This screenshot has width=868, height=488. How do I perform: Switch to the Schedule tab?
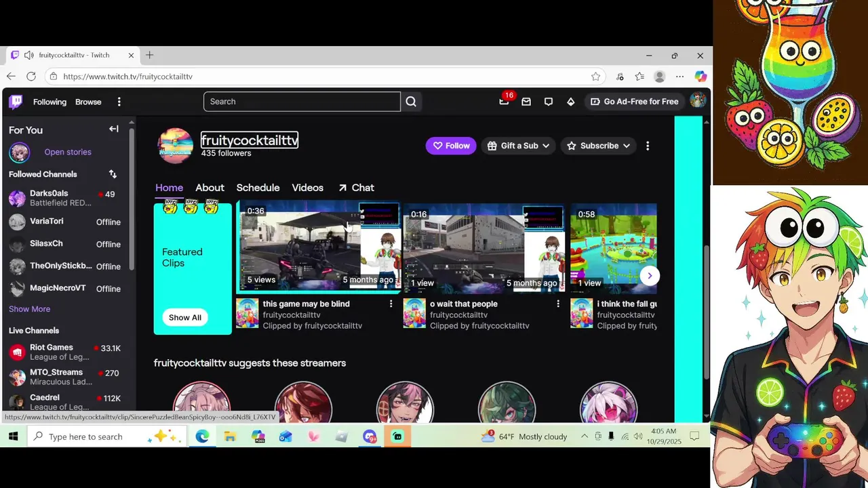coord(258,188)
